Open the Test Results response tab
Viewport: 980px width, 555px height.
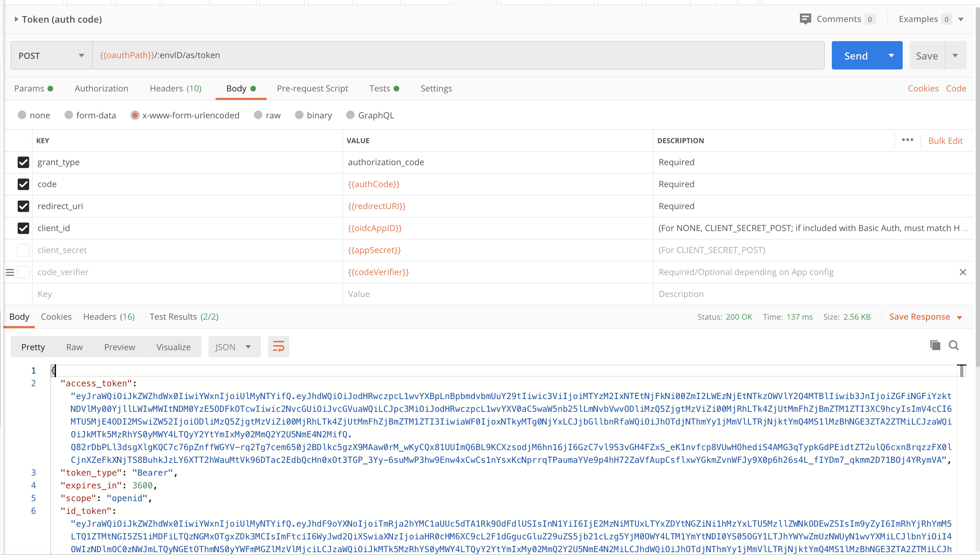[x=184, y=317]
